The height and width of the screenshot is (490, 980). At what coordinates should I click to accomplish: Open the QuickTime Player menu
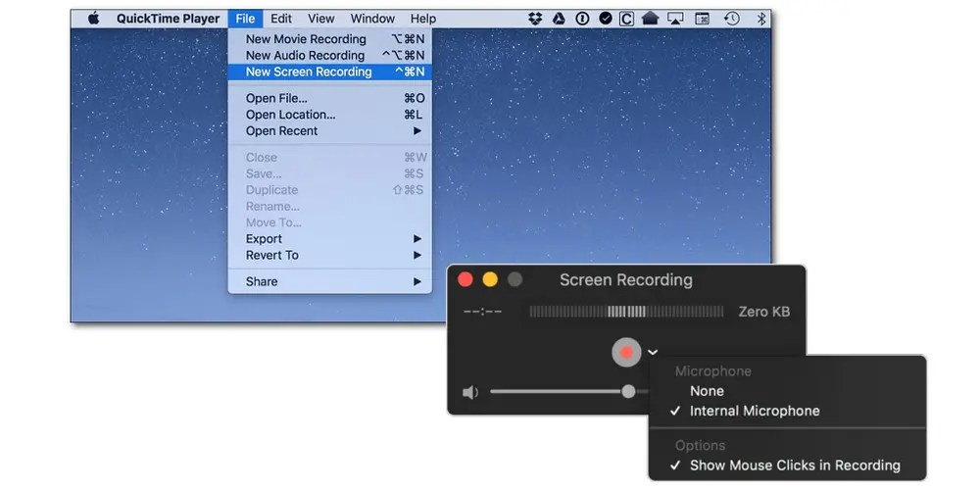tap(169, 19)
